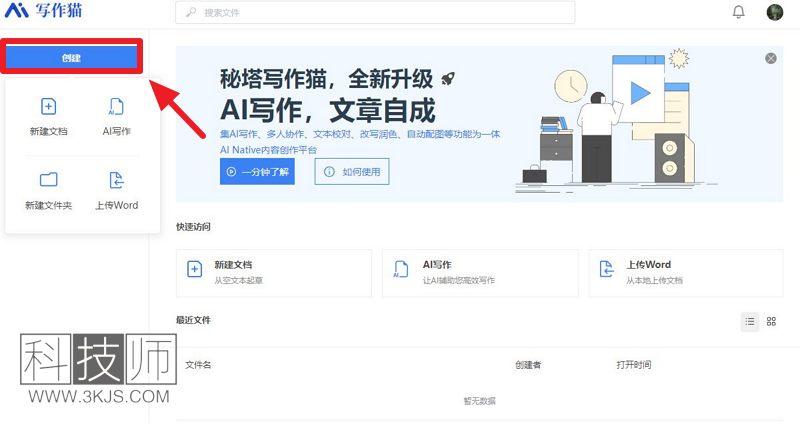Click the 如何使用 button
Viewport: 800px width, 424px height.
[x=352, y=171]
